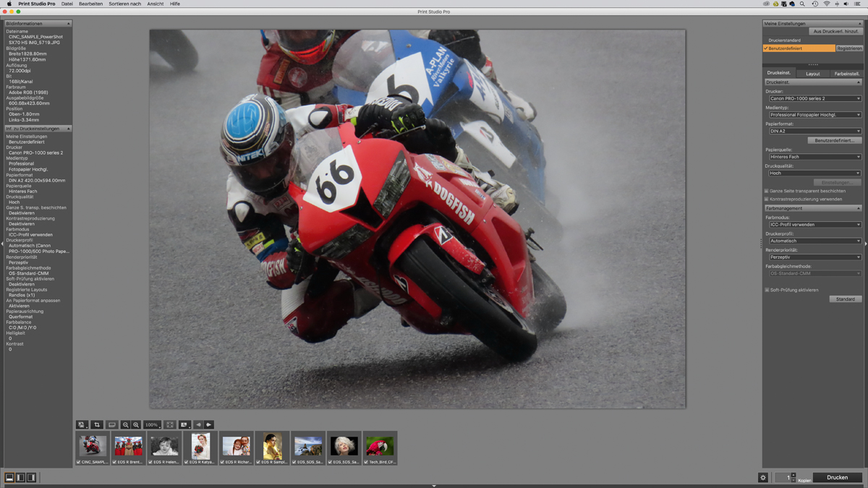Go to the previous image arrow
The width and height of the screenshot is (868, 488).
(x=198, y=425)
